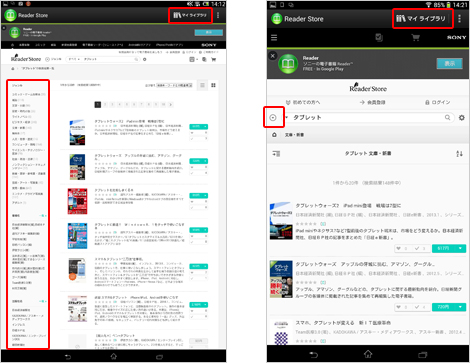
Task: Tap the heart for タブレットウォーズ2 in right tablet
Action: (398, 248)
